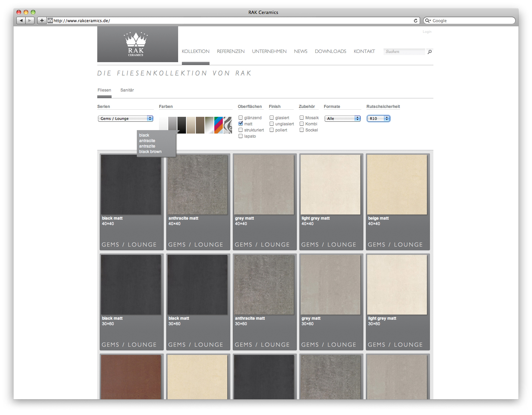
Task: Enable the Sockel checkbox
Action: (302, 130)
